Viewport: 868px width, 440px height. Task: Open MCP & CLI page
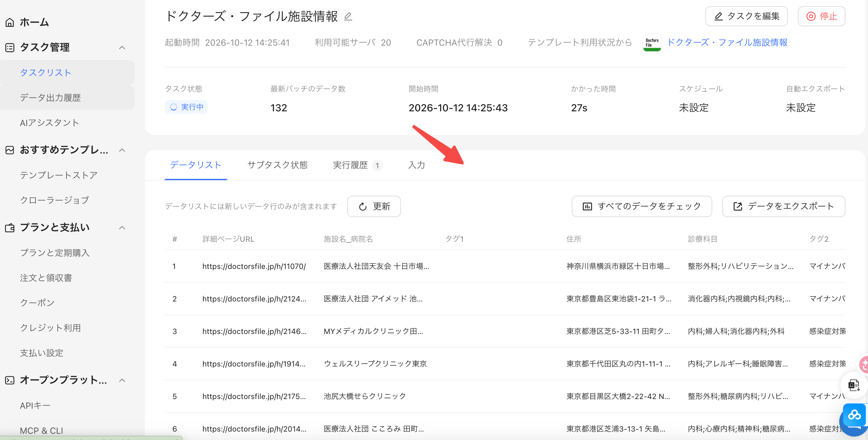42,431
